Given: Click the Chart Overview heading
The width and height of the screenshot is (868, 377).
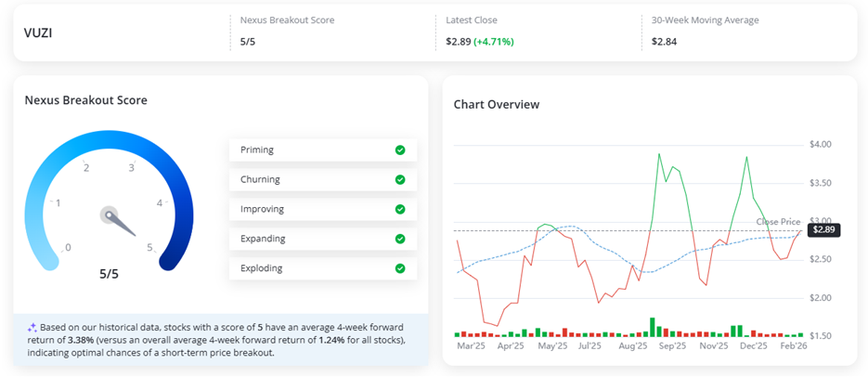Looking at the screenshot, I should pos(496,104).
